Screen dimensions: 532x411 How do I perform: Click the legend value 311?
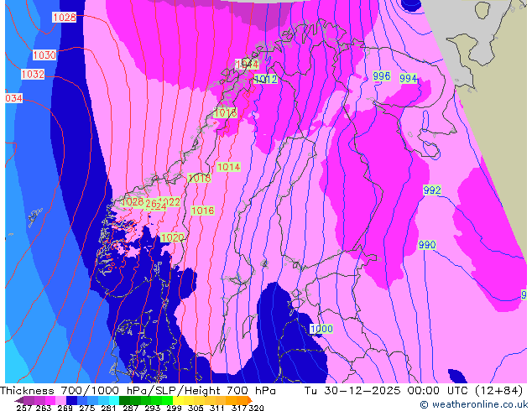tap(217, 408)
